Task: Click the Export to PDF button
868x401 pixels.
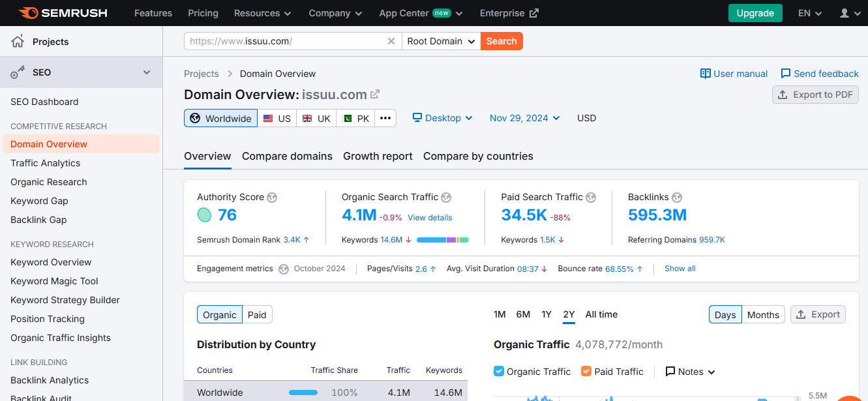Action: tap(815, 95)
